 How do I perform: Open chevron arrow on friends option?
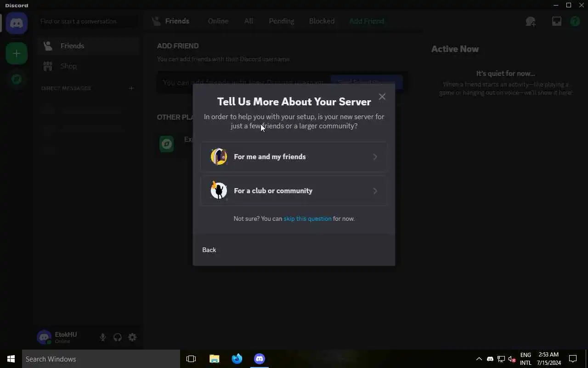coord(375,157)
